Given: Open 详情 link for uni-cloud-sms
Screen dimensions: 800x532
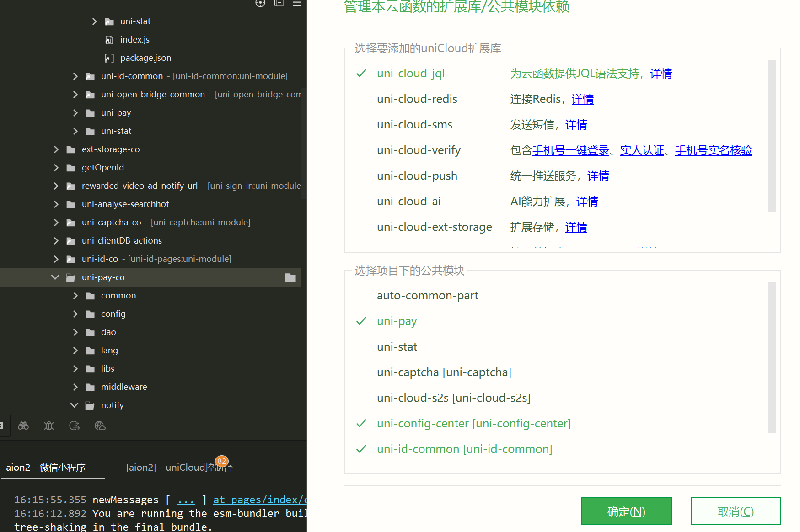Looking at the screenshot, I should coord(576,125).
